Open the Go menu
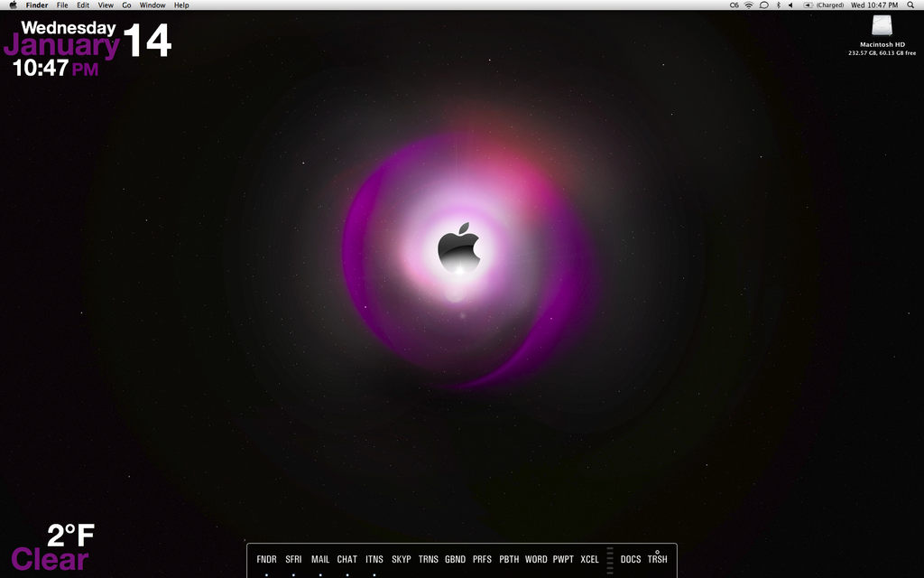This screenshot has width=924, height=578. click(x=126, y=5)
